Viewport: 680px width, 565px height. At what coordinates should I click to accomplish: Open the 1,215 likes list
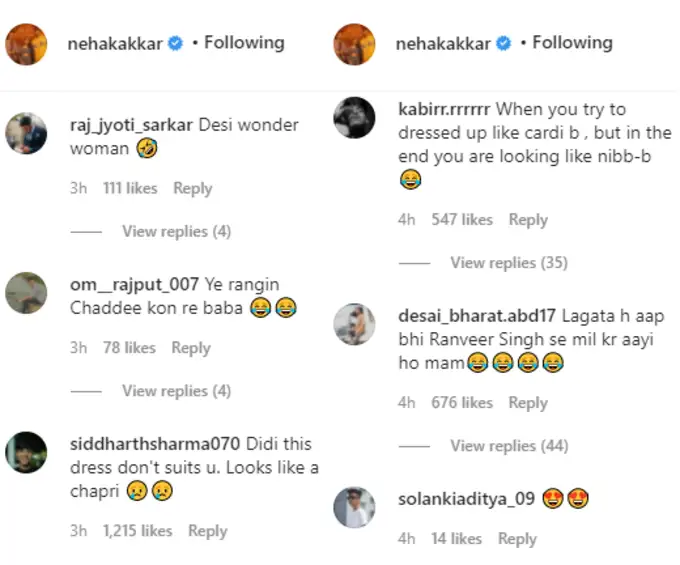[137, 531]
